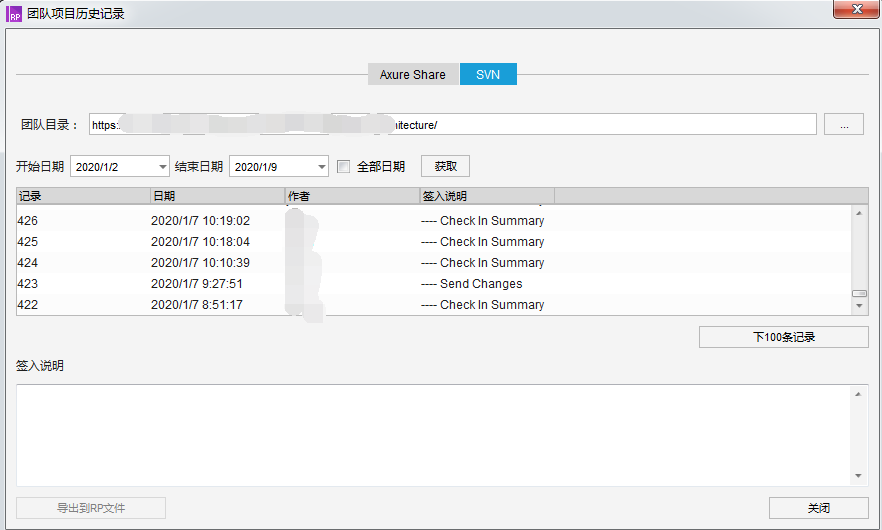Sort by the 记录 column header
The image size is (882, 530).
(82, 196)
